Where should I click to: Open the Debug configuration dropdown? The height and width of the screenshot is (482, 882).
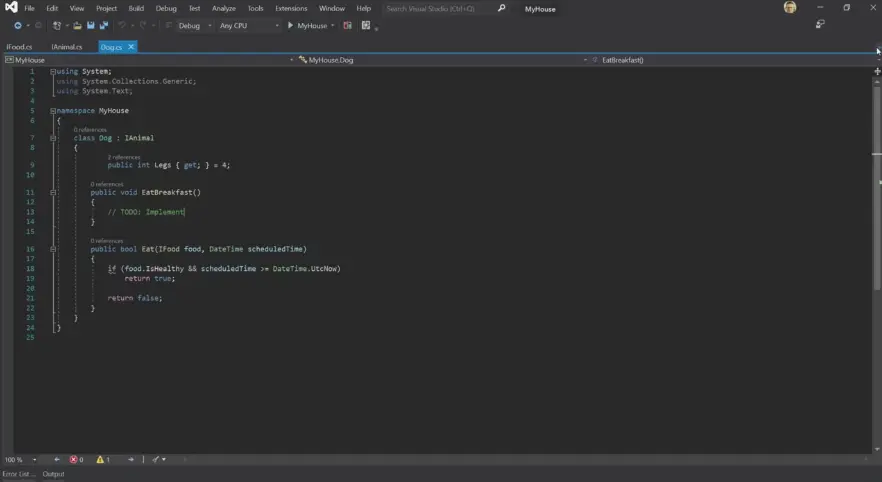tap(195, 26)
